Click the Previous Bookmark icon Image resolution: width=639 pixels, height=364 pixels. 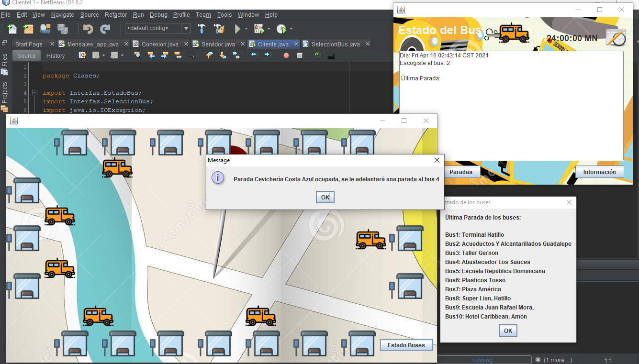(x=209, y=55)
